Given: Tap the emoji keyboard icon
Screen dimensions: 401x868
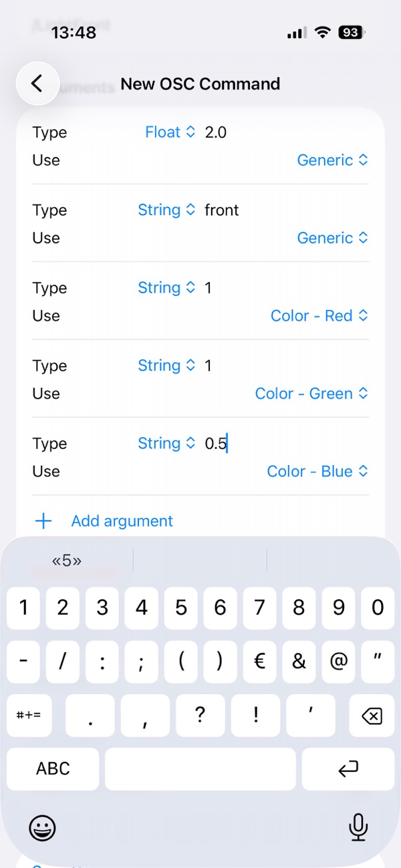Looking at the screenshot, I should (43, 828).
